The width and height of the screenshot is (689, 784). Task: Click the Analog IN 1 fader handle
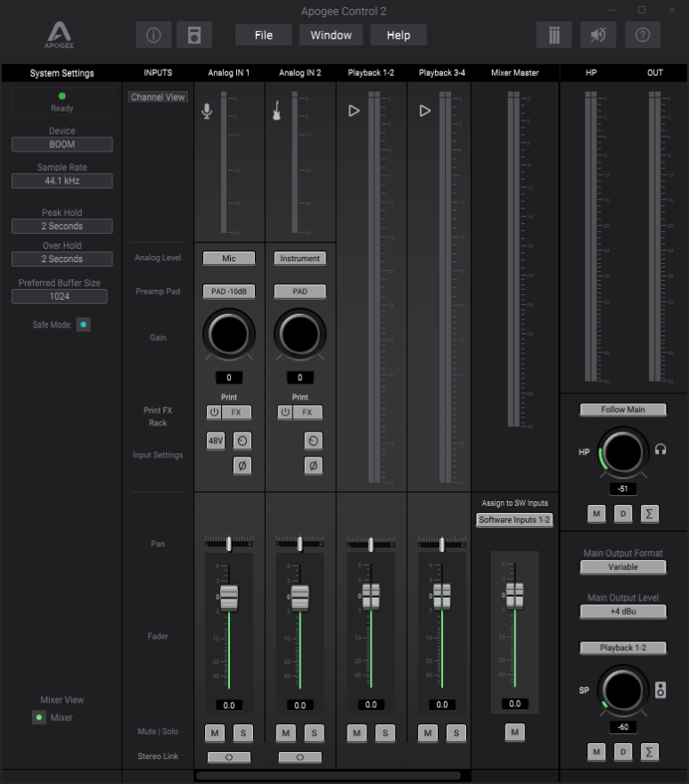pyautogui.click(x=229, y=598)
